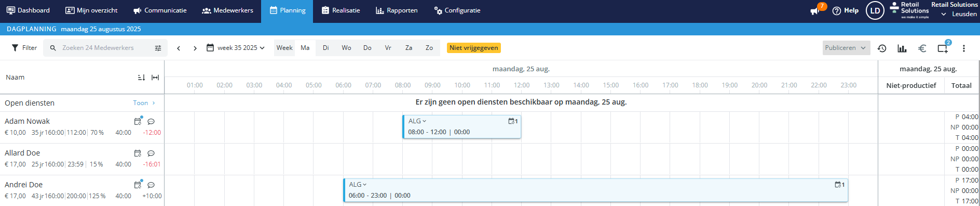980x206 pixels.
Task: Open Andrei Doe's calendar icon
Action: [x=138, y=185]
